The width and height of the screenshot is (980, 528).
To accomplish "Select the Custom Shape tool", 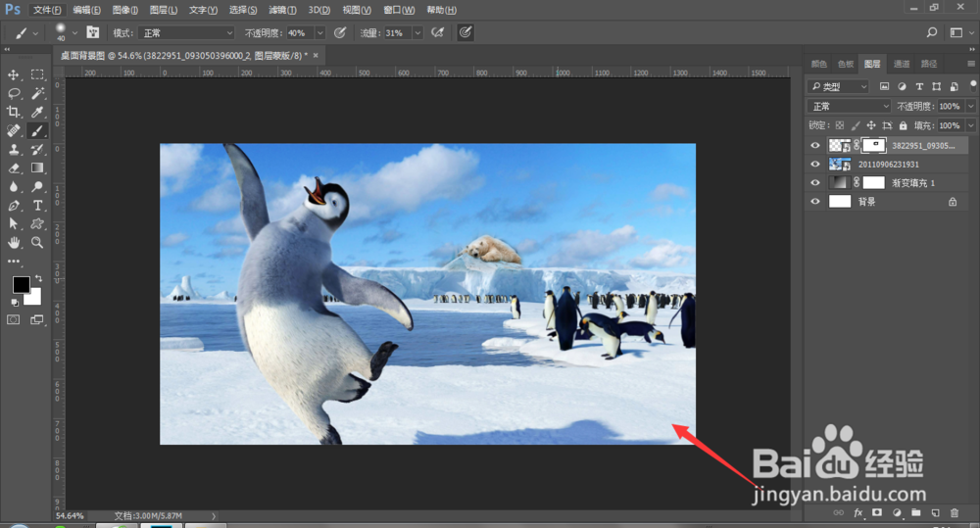I will pyautogui.click(x=37, y=223).
